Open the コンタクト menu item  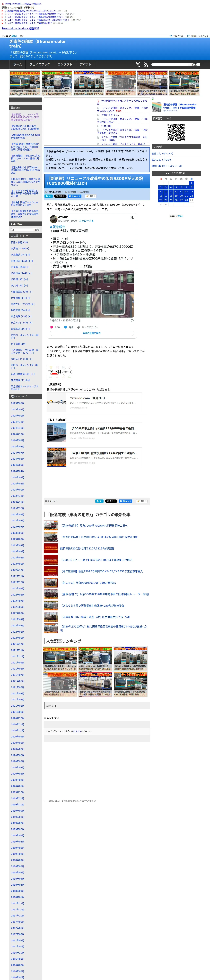click(65, 64)
